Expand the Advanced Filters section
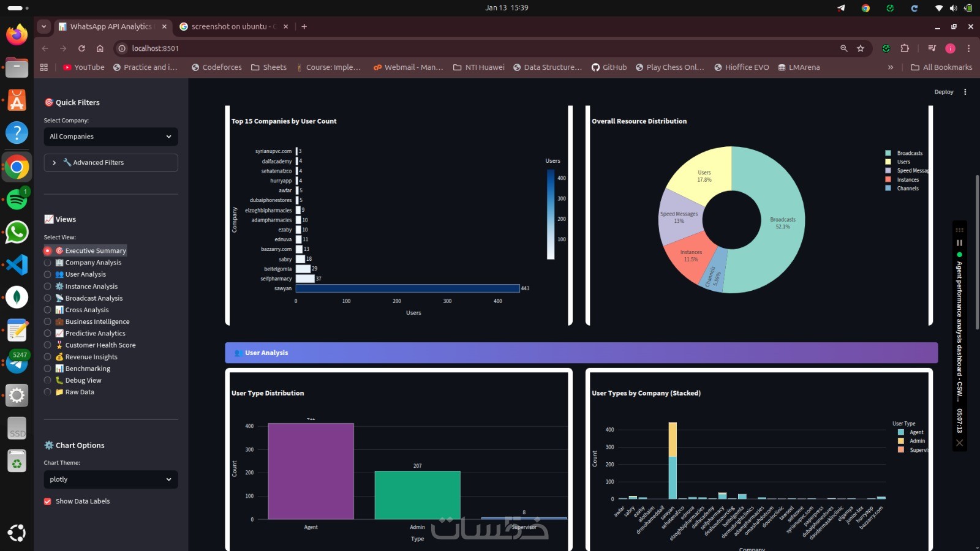 tap(111, 162)
